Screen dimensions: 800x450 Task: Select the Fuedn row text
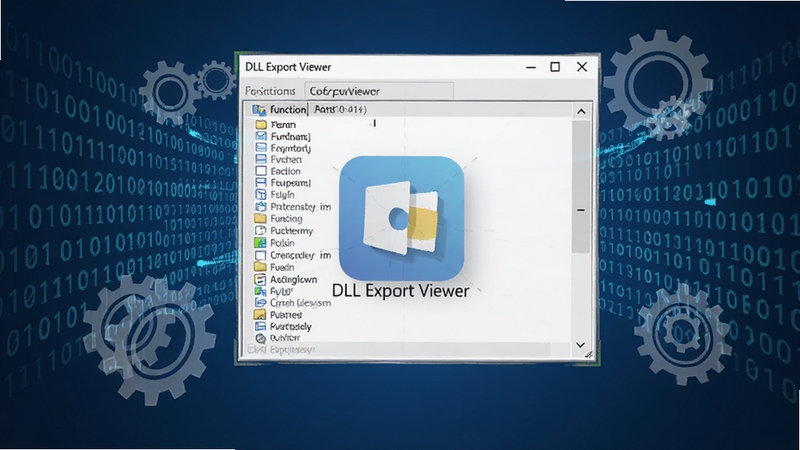click(282, 267)
